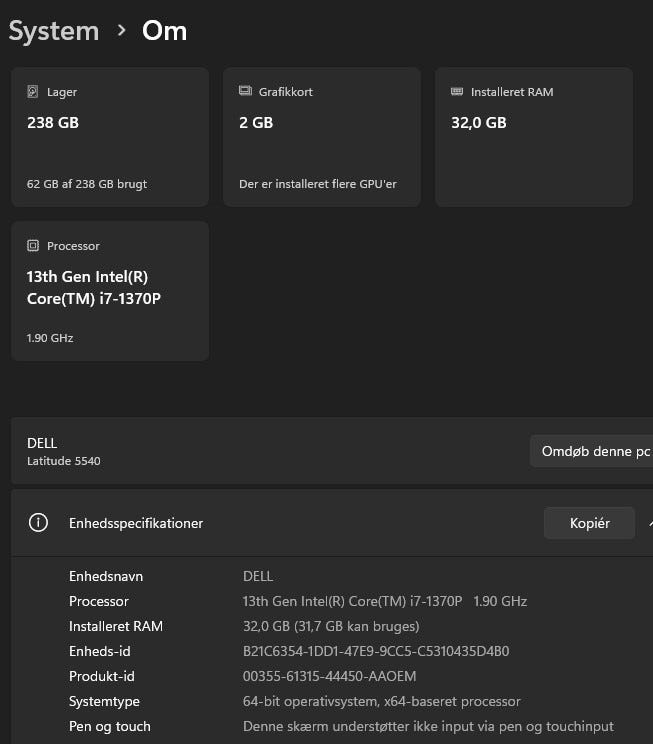Click the Processor chip icon

click(33, 246)
